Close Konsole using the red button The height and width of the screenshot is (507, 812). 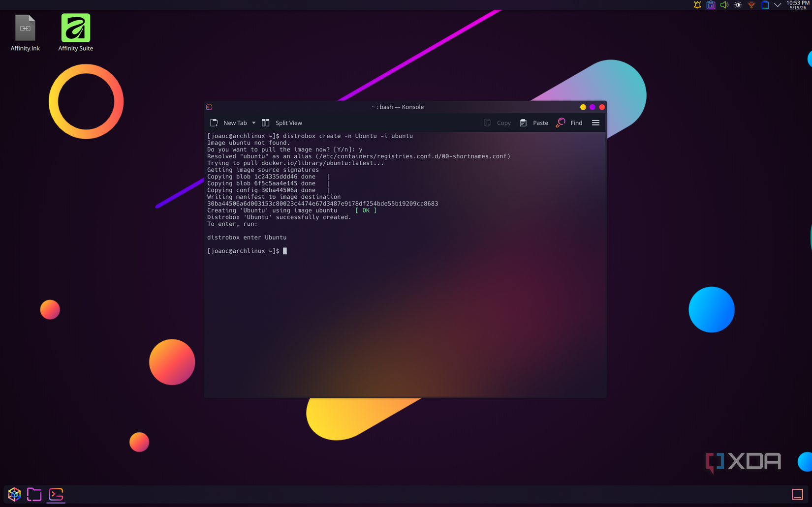point(602,107)
